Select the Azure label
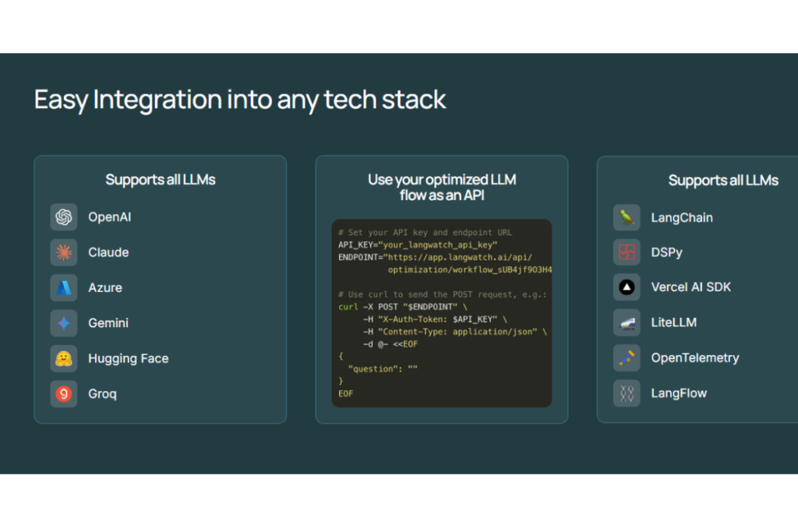This screenshot has width=798, height=532. coord(105,288)
